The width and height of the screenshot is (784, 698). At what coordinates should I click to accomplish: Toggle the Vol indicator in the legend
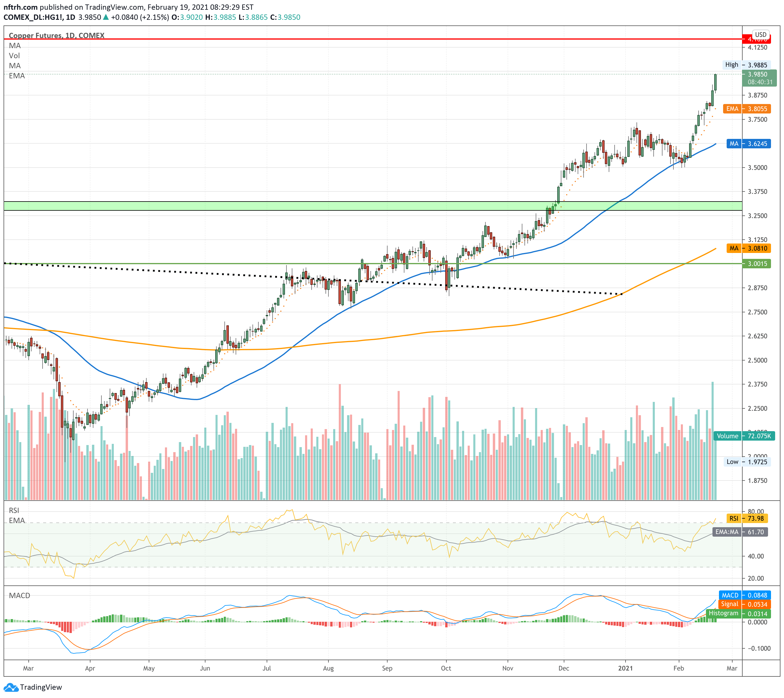tap(14, 56)
